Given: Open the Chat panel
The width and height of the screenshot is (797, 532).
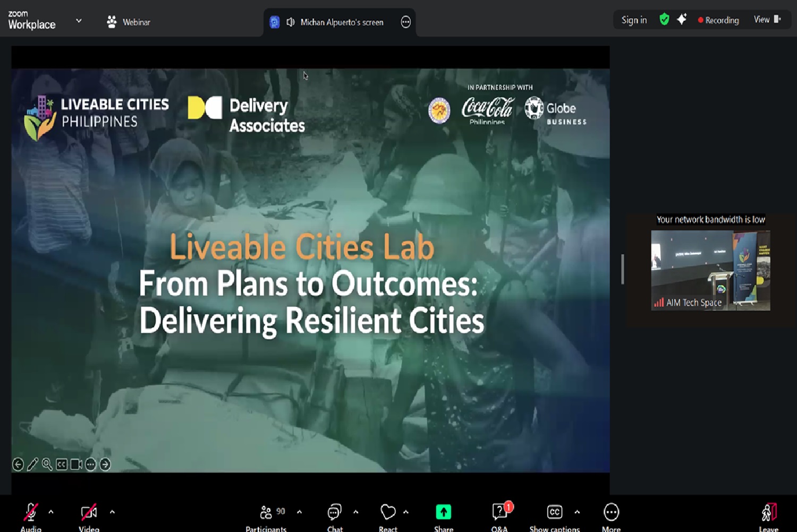Looking at the screenshot, I should pyautogui.click(x=334, y=512).
